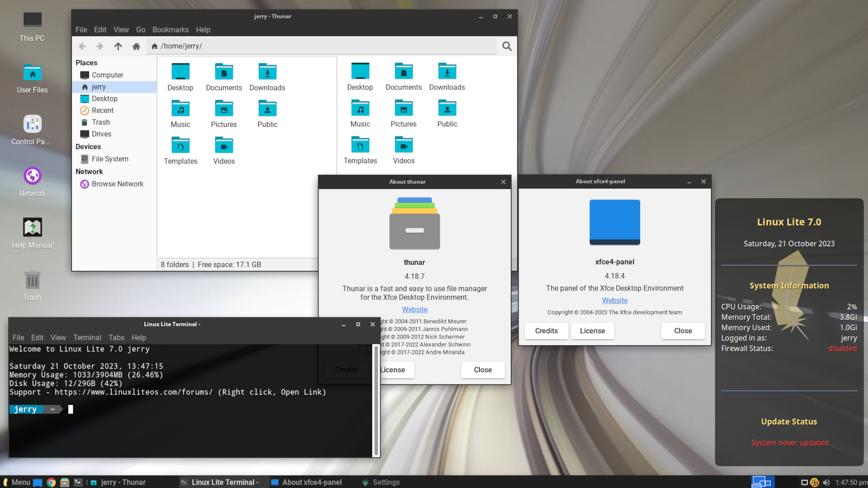The image size is (868, 488).
Task: Click Close button in About xfce4-panel dialog
Action: [x=683, y=331]
